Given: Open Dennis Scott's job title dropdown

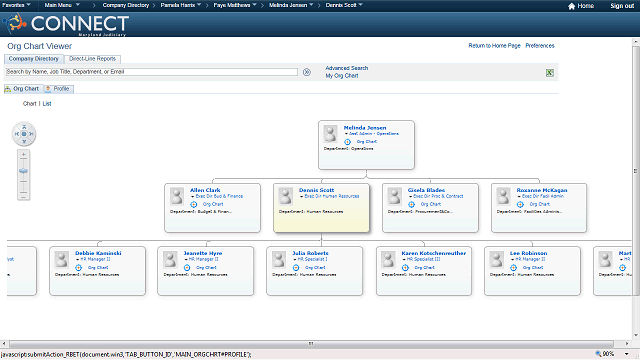Looking at the screenshot, I should point(302,196).
